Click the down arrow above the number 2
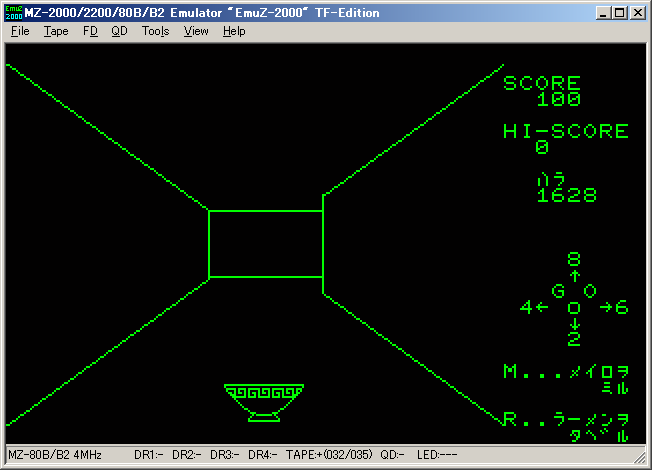Image resolution: width=652 pixels, height=470 pixels. click(x=574, y=323)
